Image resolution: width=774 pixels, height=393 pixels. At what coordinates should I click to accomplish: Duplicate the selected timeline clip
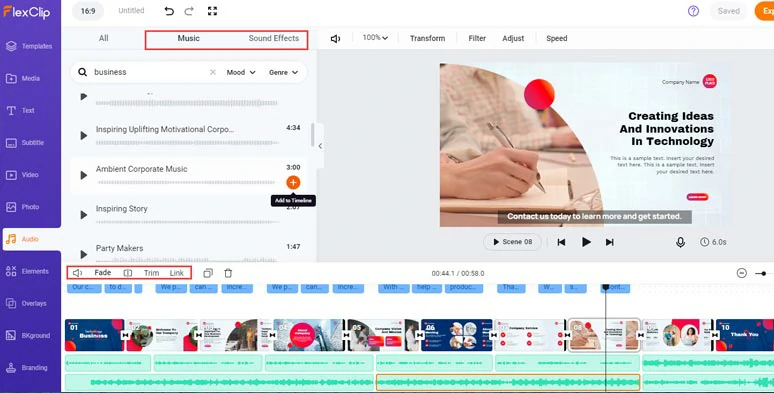point(208,273)
